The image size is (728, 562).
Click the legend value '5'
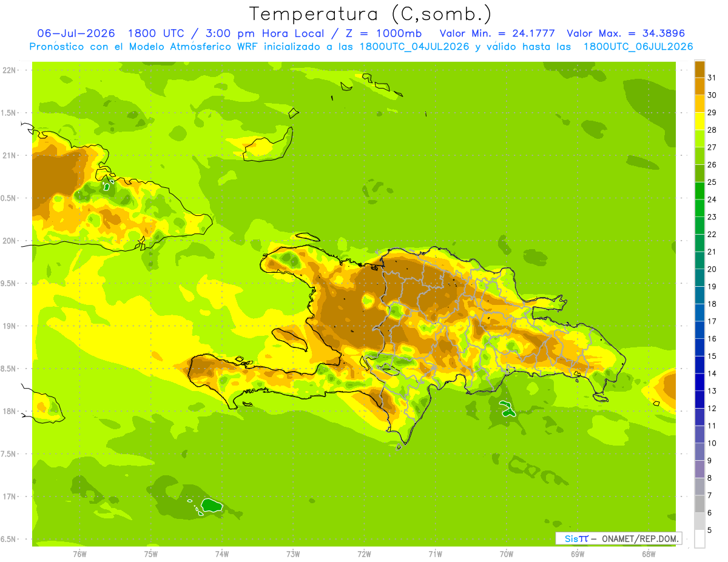[x=709, y=530]
